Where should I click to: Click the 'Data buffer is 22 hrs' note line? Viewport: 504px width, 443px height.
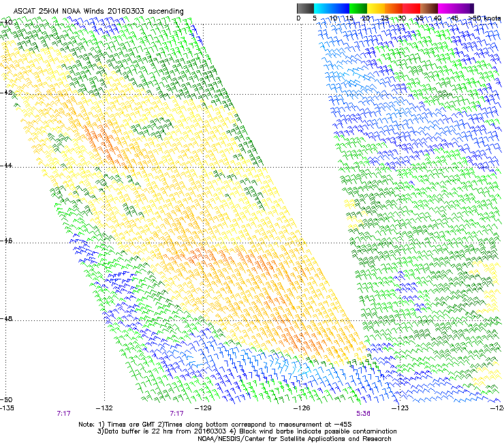tap(247, 431)
